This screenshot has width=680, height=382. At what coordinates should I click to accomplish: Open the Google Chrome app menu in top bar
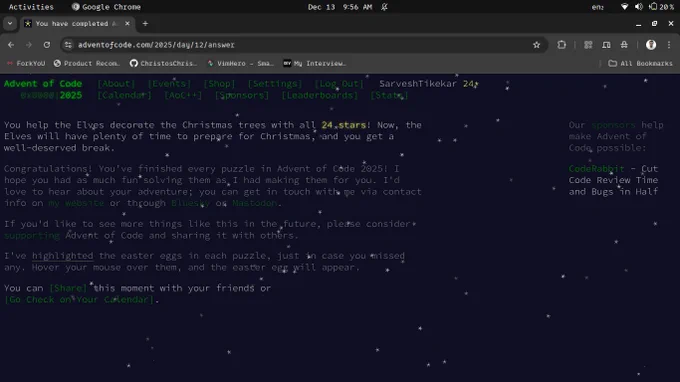[106, 7]
